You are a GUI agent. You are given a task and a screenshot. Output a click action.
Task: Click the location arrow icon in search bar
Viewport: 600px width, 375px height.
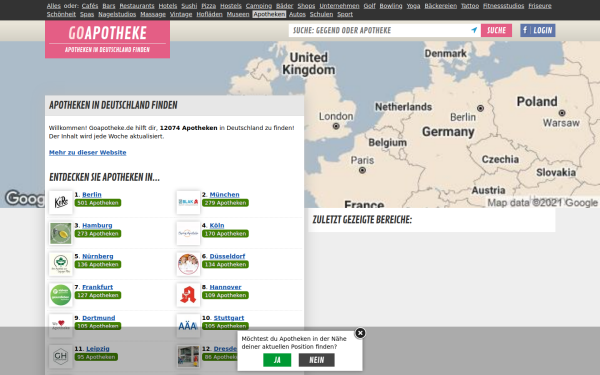[x=474, y=30]
